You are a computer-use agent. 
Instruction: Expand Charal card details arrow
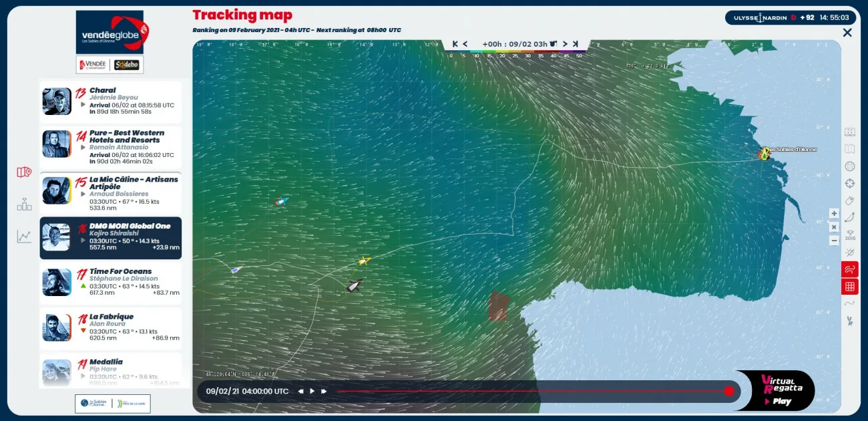tap(83, 104)
